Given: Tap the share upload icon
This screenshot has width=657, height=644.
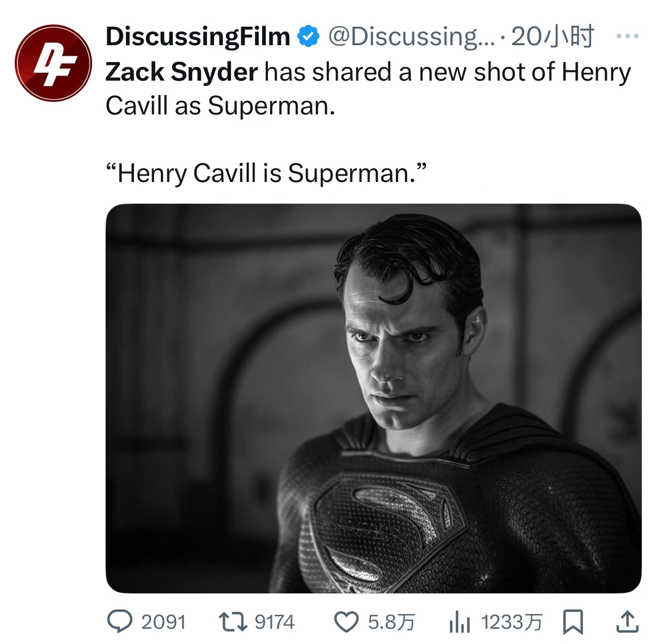Looking at the screenshot, I should pyautogui.click(x=626, y=622).
